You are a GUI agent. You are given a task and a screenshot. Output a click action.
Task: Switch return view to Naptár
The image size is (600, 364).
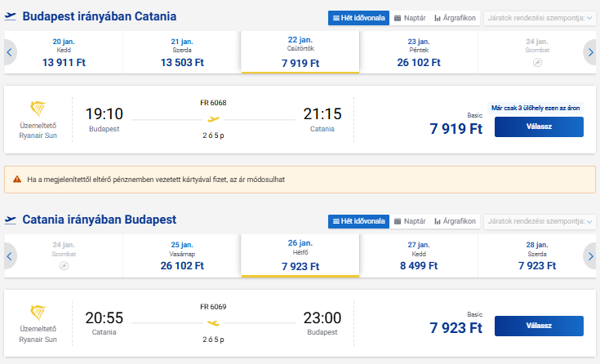[409, 221]
